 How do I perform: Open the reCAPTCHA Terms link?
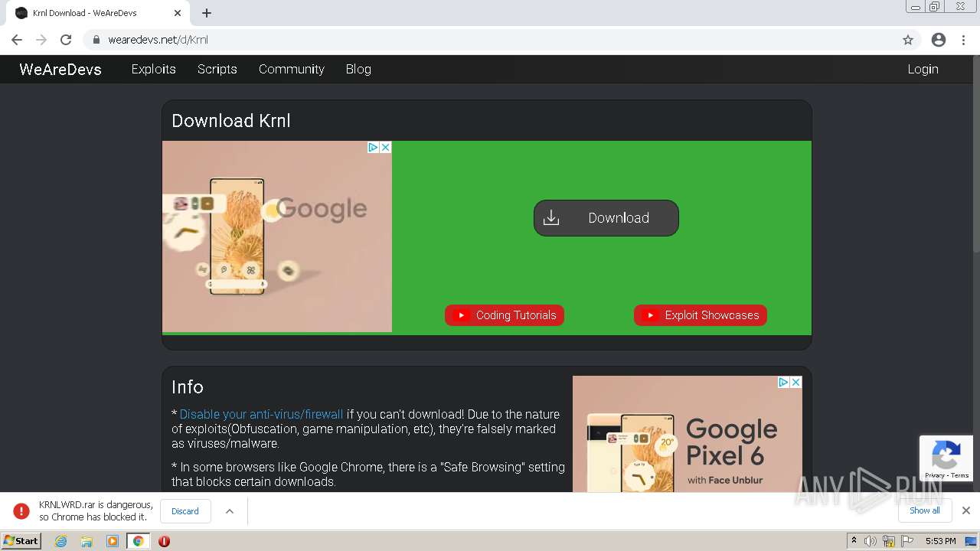click(960, 475)
